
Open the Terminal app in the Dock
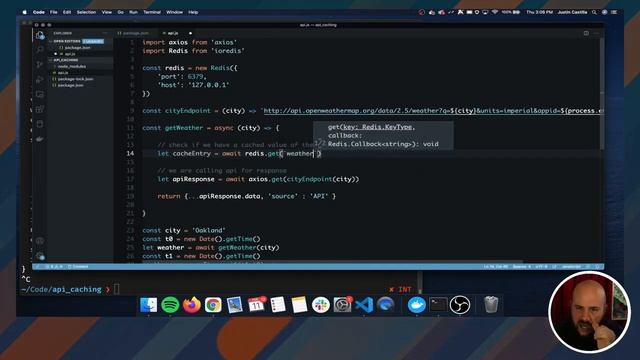438,304
